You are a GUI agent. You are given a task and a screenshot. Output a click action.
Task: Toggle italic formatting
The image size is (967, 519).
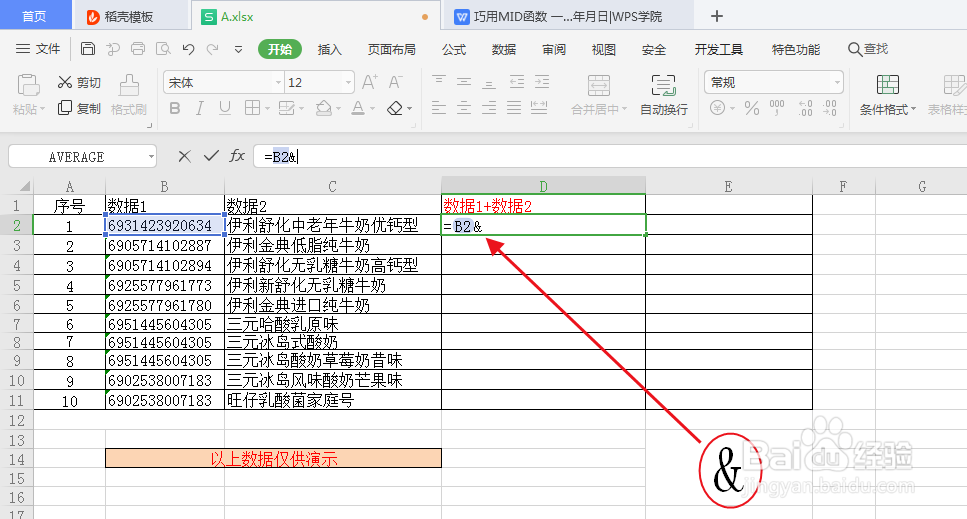[x=199, y=108]
